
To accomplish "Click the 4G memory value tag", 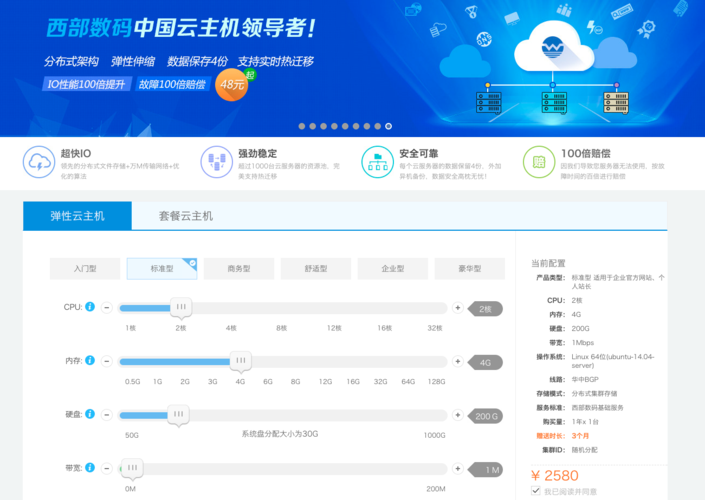I will (485, 362).
